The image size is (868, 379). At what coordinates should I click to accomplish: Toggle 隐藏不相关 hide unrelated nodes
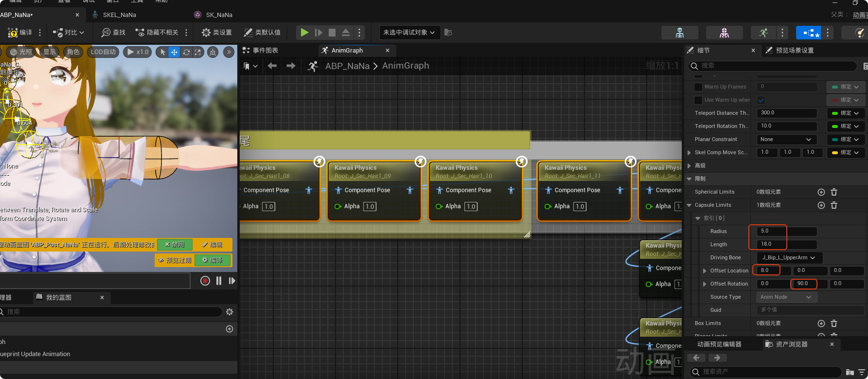[x=157, y=33]
